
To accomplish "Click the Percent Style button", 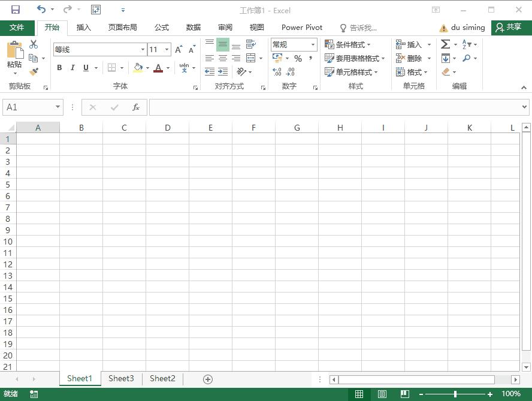I will tap(298, 58).
